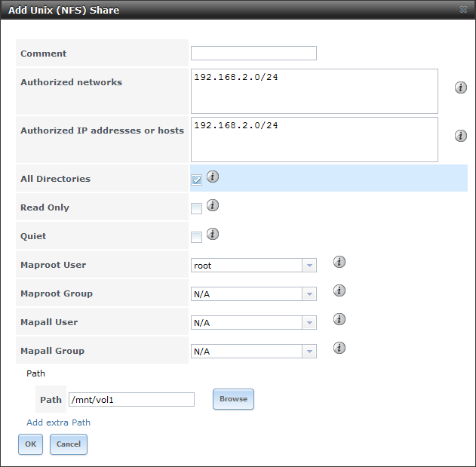This screenshot has width=476, height=467.
Task: Tick the Quiet checkbox
Action: 196,237
